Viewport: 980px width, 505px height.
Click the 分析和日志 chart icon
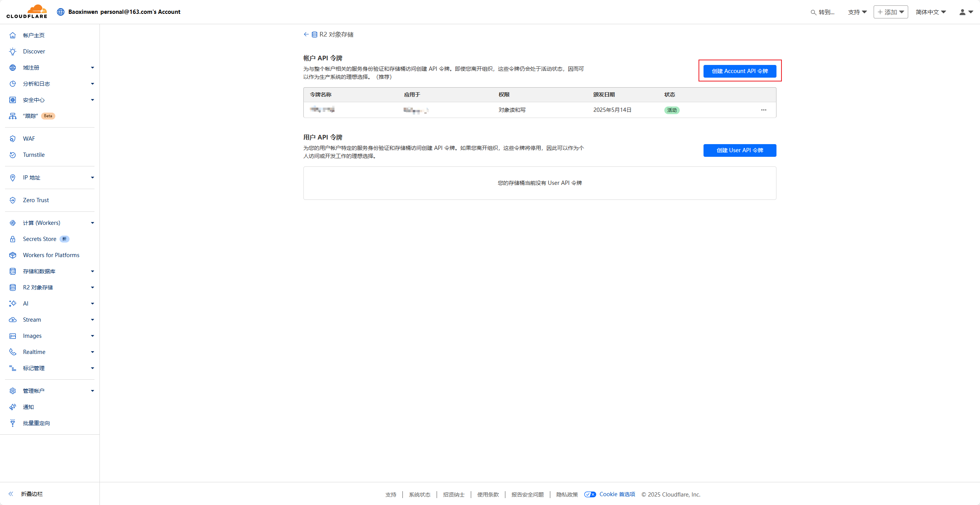point(13,84)
